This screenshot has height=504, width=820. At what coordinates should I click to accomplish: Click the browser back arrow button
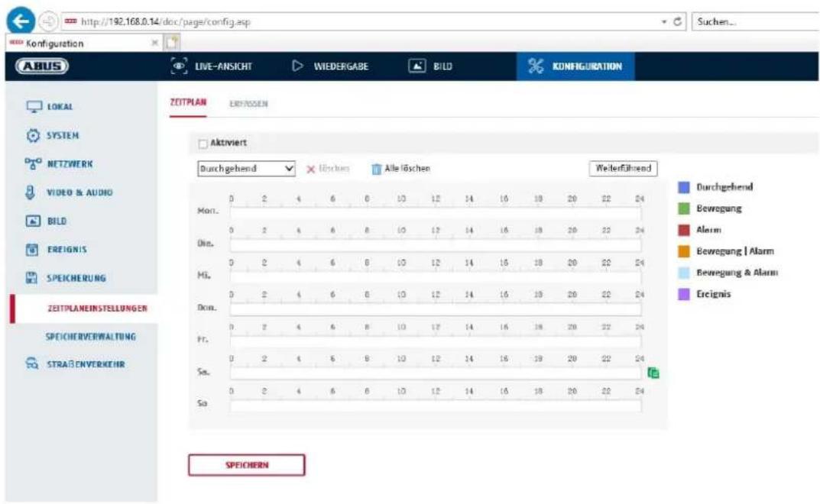pos(21,21)
